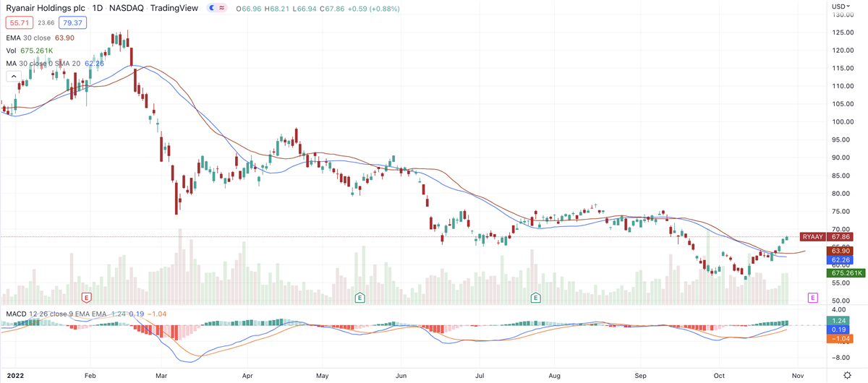Viewport: 868px width, 383px height.
Task: Click the 1.24 MACD histogram scale label
Action: (839, 320)
